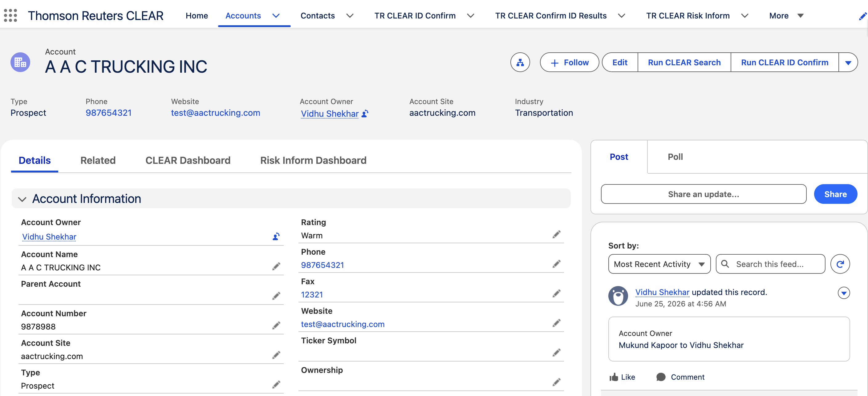The image size is (868, 396).
Task: Click the magnifier icon in feed search
Action: coord(725,264)
